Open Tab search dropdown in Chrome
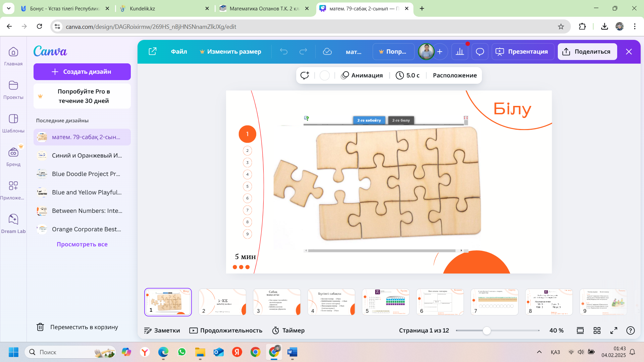 point(8,8)
